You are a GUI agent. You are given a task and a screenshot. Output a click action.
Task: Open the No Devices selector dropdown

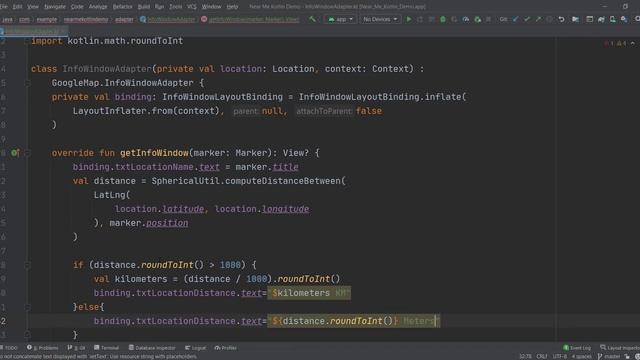pyautogui.click(x=380, y=19)
